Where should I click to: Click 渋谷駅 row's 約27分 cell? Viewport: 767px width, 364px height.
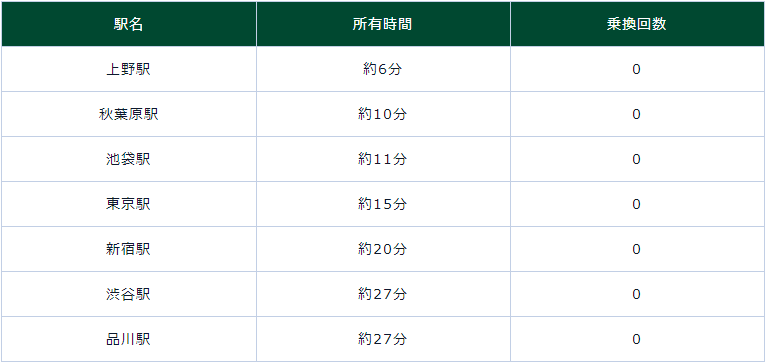[383, 294]
